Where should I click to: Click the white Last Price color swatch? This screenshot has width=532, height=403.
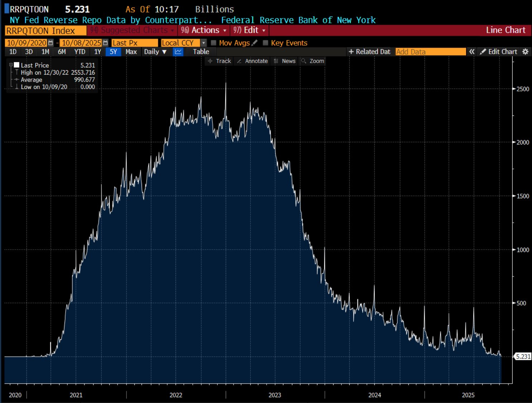[16, 65]
